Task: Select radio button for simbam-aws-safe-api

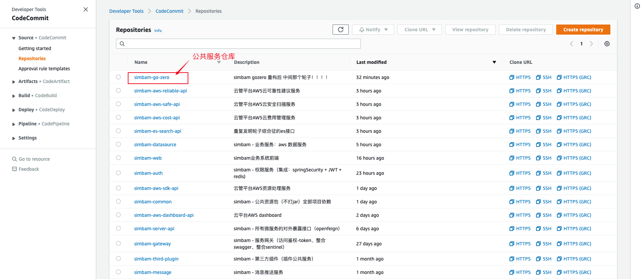Action: click(x=118, y=104)
